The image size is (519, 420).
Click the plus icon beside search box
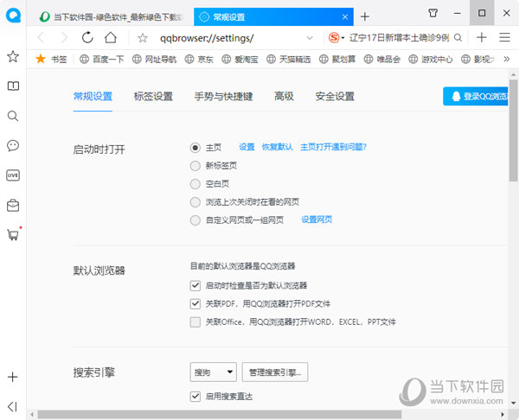[x=481, y=37]
